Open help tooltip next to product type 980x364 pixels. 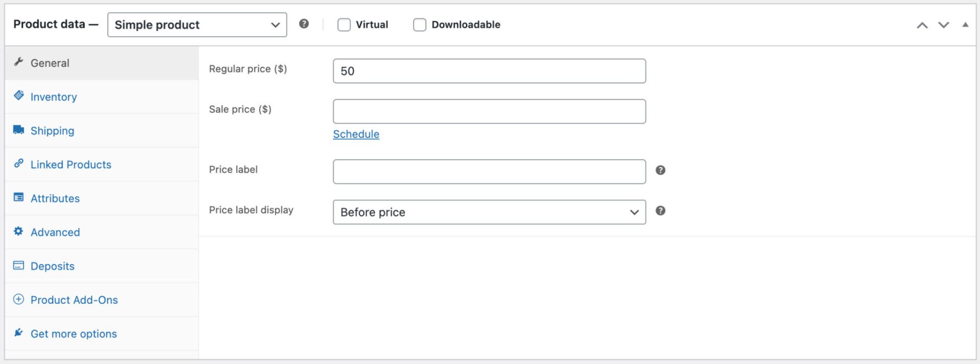click(304, 24)
